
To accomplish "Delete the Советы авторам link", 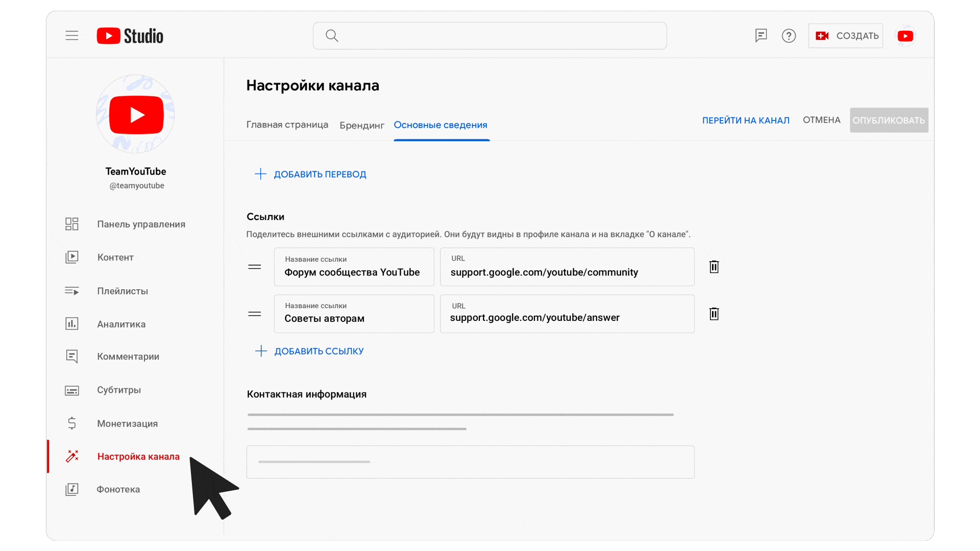I will pyautogui.click(x=714, y=314).
